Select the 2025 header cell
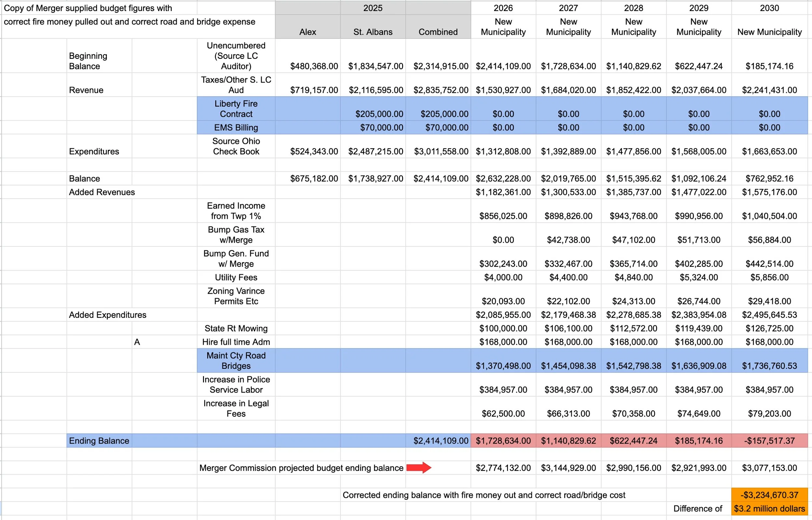Screen dimensions: 812x520 [x=373, y=8]
